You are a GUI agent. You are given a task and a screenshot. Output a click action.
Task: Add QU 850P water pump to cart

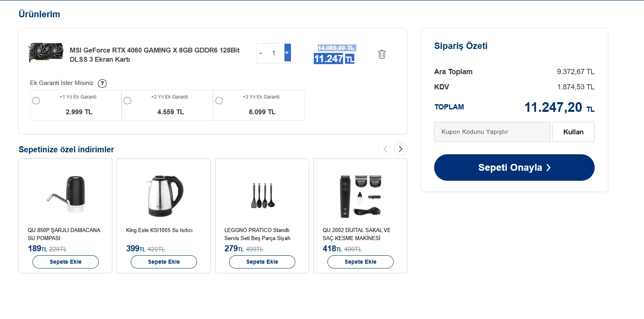point(65,262)
